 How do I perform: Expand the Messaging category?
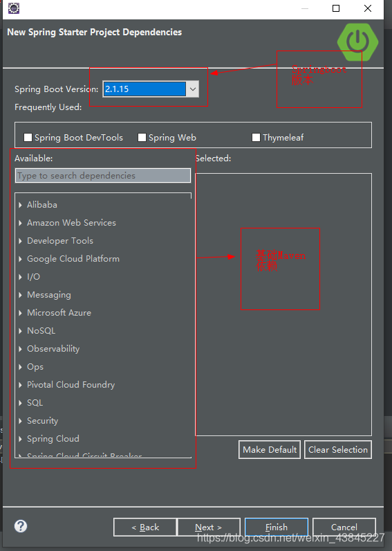[x=20, y=295]
